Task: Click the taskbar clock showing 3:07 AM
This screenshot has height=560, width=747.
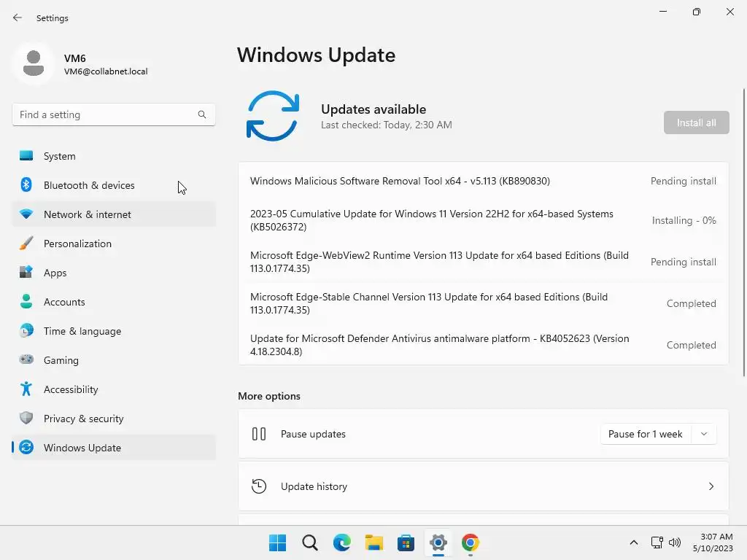Action: [713, 542]
